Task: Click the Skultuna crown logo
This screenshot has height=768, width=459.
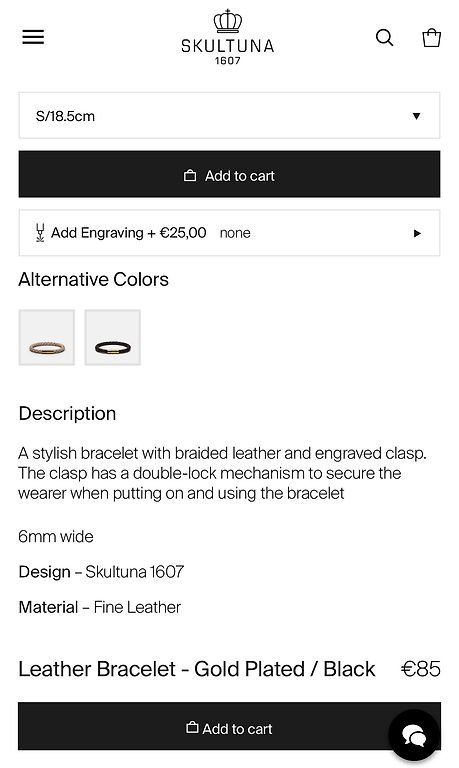Action: point(228,21)
